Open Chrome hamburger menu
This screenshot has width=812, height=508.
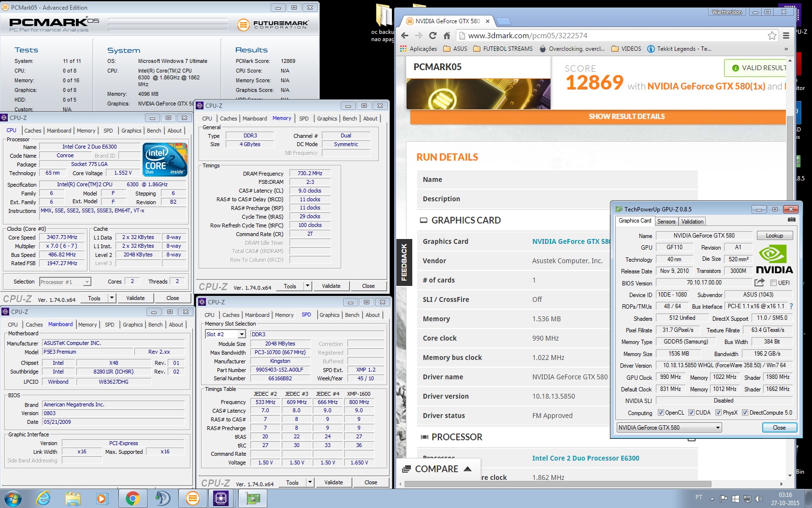tap(786, 35)
